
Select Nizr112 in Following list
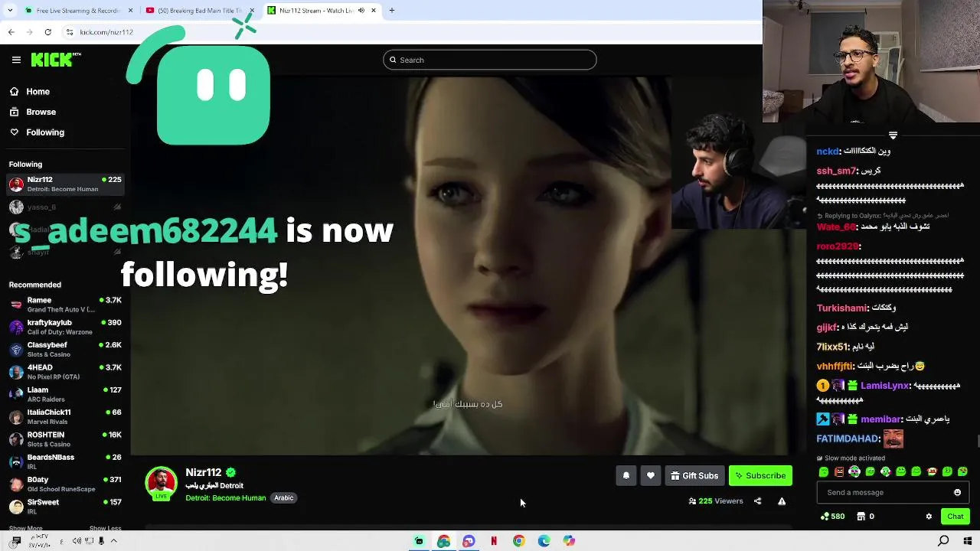click(x=65, y=184)
